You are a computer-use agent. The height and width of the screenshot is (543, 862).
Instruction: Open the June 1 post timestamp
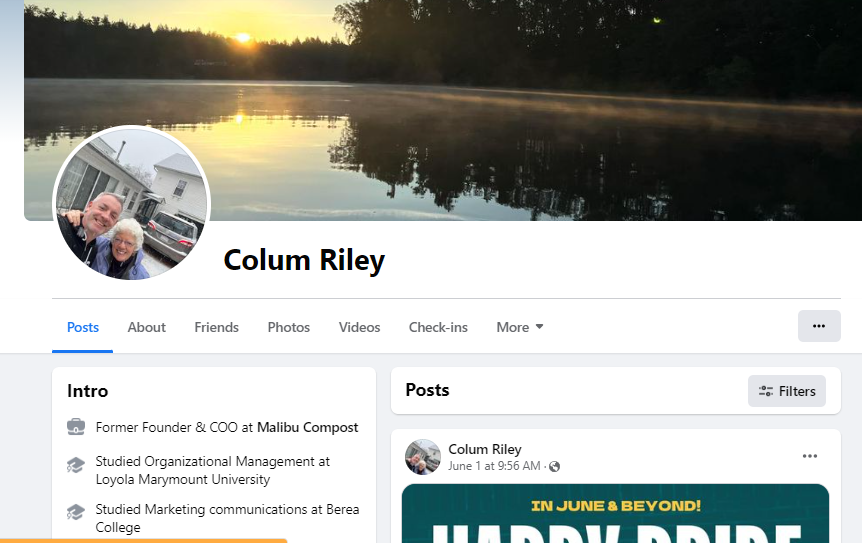pyautogui.click(x=494, y=466)
